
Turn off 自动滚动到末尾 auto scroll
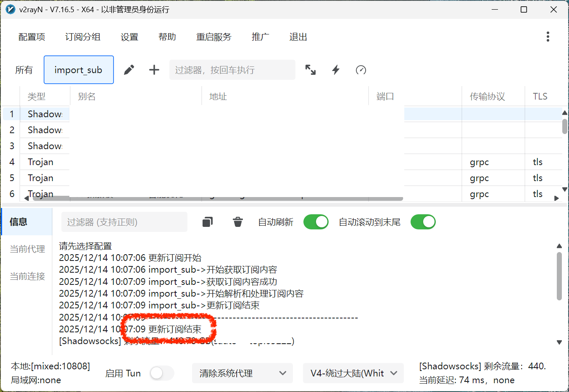pyautogui.click(x=423, y=222)
